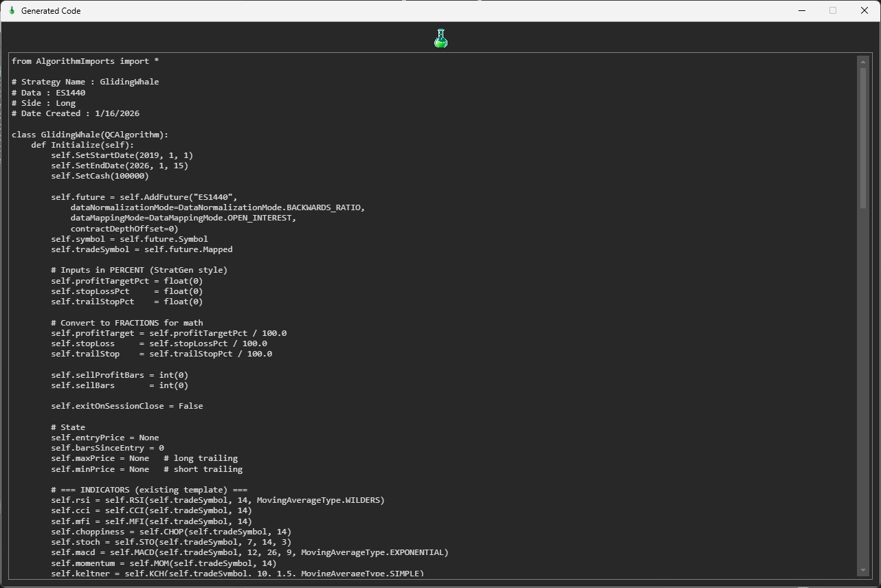Click the self.stoch = self.STO line
Viewport: 881px width, 588px height.
pos(171,542)
